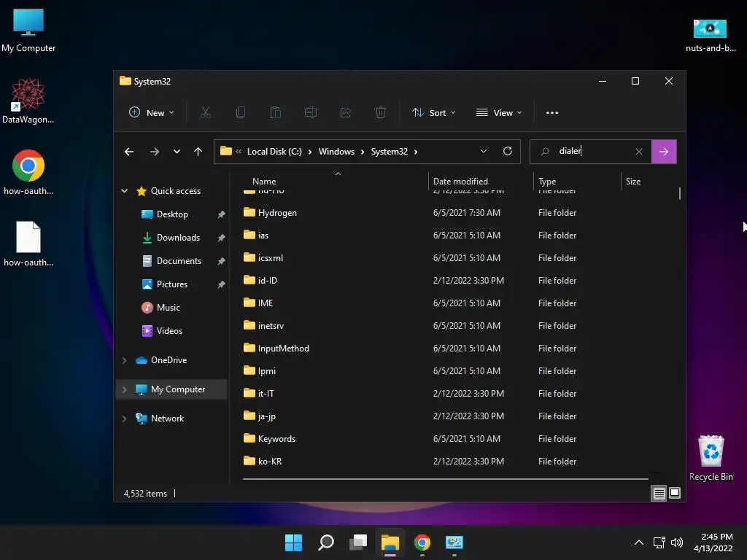Viewport: 747px width, 560px height.
Task: Click the Copy icon in toolbar
Action: (x=241, y=113)
